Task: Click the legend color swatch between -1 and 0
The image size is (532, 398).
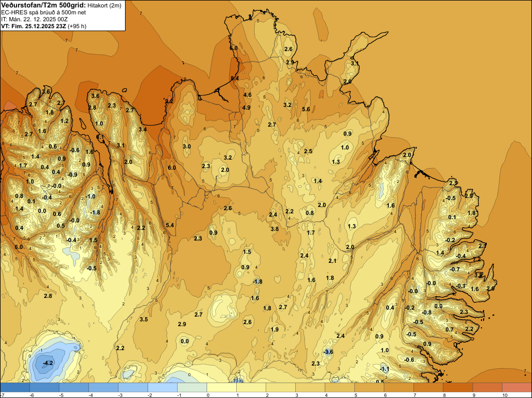Action: (x=192, y=387)
